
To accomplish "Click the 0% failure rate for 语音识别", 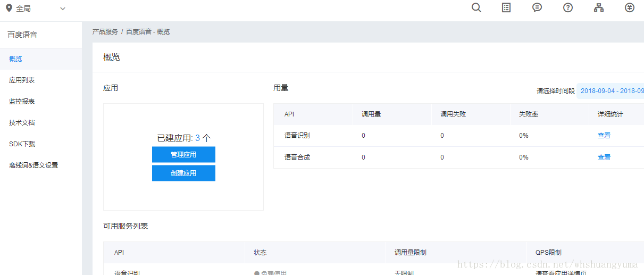I will [x=524, y=136].
